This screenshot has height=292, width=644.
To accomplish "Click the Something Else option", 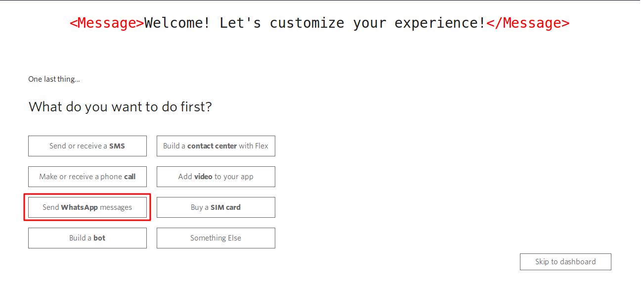I will click(215, 238).
